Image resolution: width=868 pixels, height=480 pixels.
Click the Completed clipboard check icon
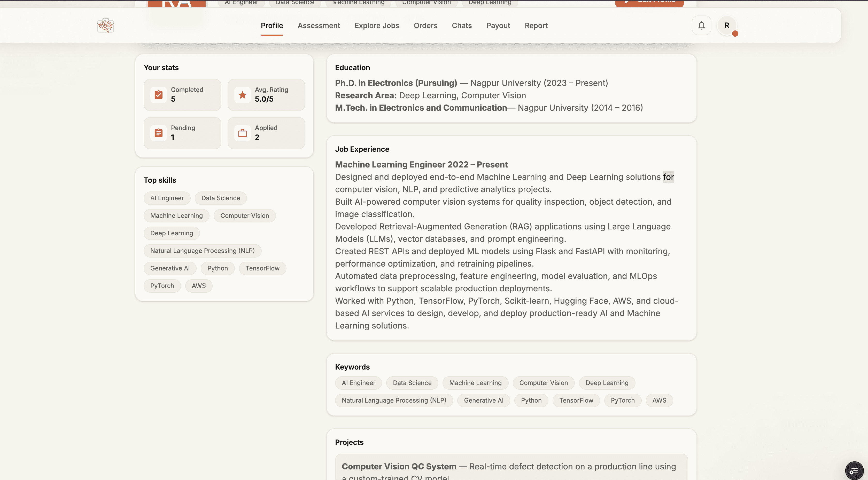tap(158, 95)
